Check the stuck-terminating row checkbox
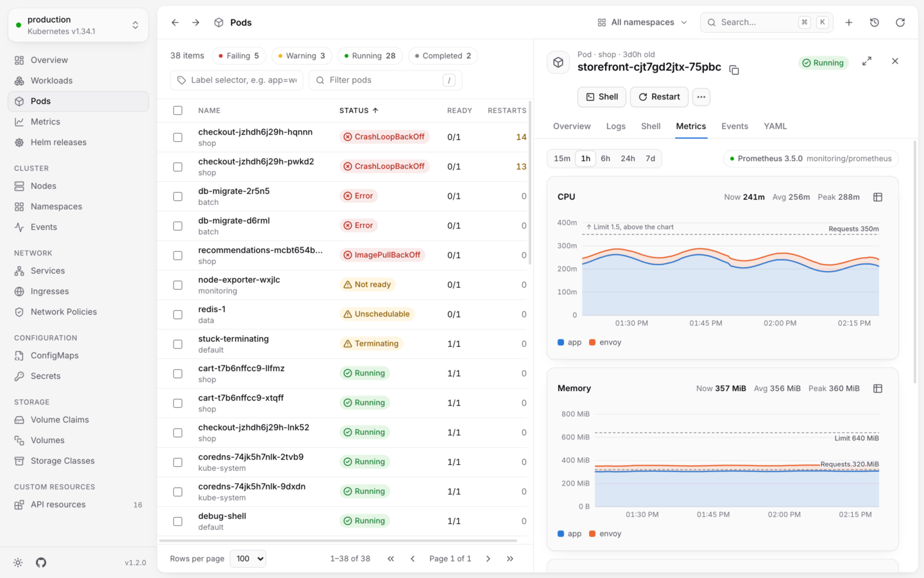 tap(178, 344)
